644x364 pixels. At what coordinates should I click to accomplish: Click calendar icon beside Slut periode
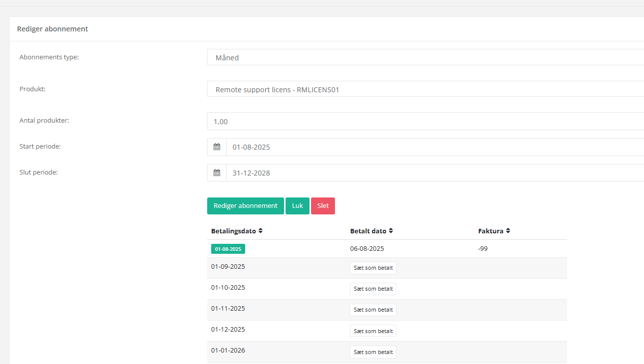point(217,173)
